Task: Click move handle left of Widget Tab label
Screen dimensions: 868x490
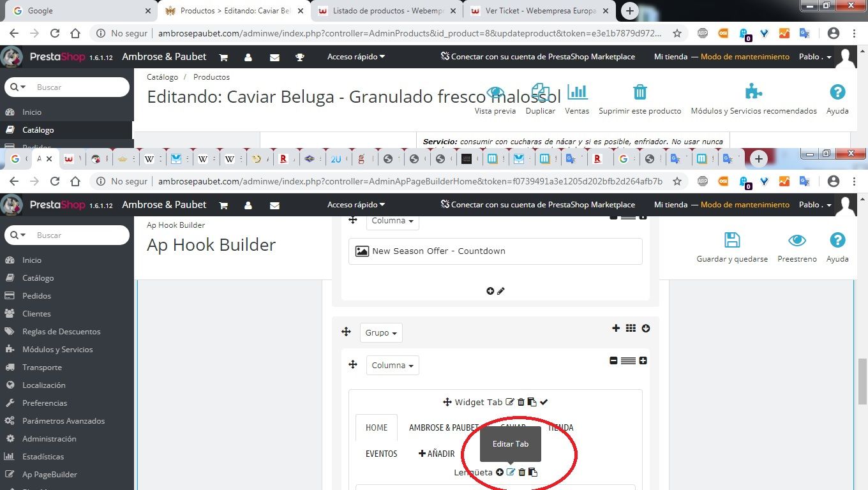Action: [x=447, y=402]
